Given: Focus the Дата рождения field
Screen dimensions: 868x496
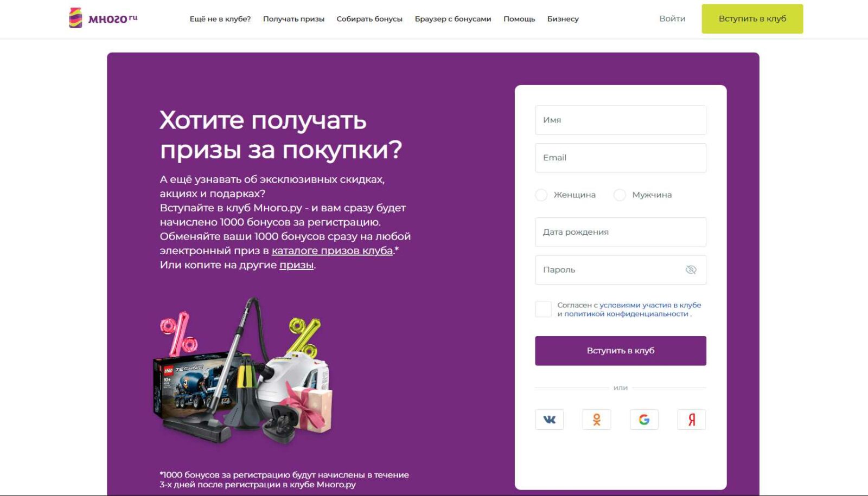Looking at the screenshot, I should pyautogui.click(x=621, y=232).
